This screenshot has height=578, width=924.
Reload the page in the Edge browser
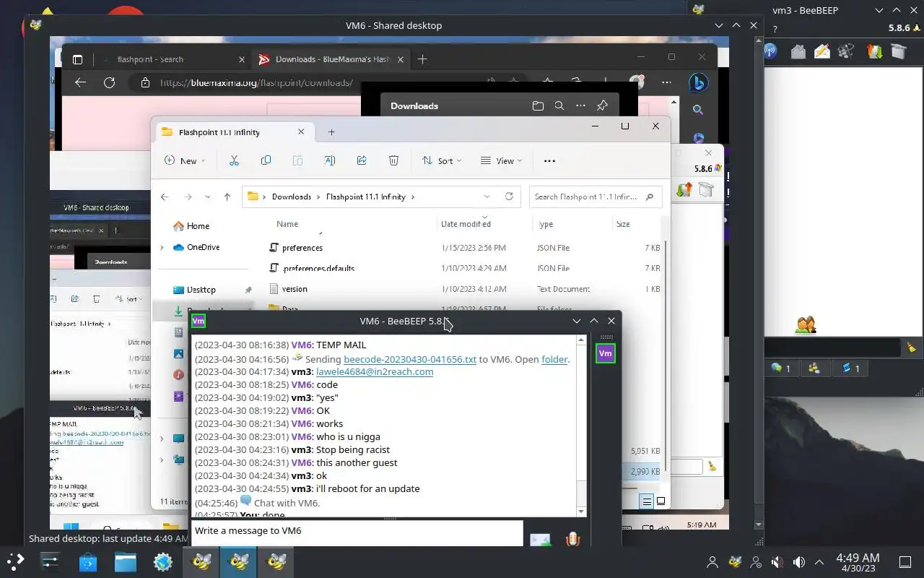(109, 82)
